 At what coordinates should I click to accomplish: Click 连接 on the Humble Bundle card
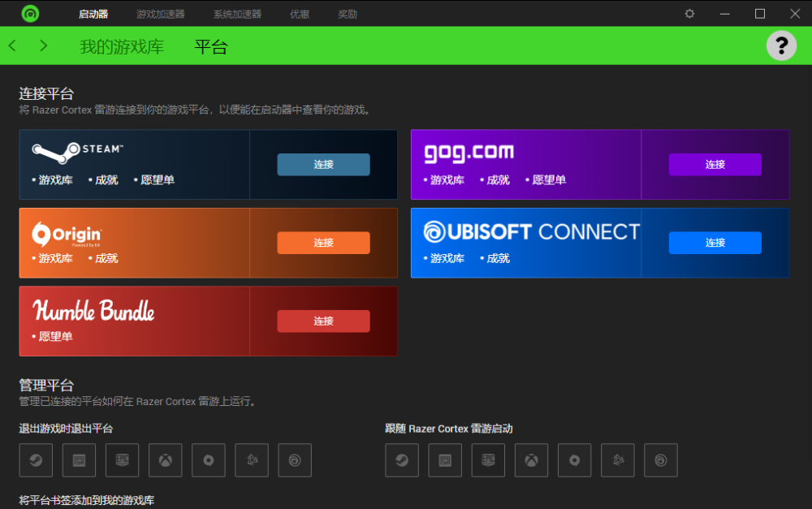[x=324, y=321]
